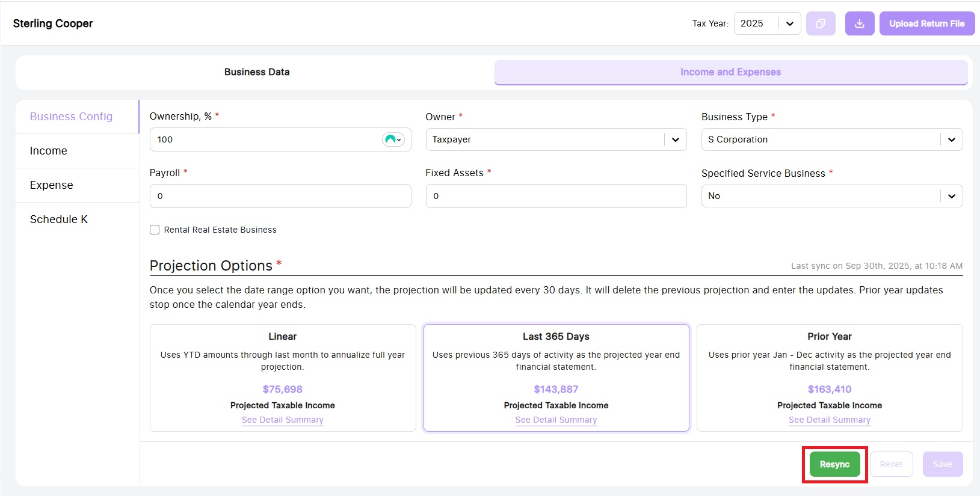Click the duplicate icon button beside Tax Year
Viewport: 980px width, 496px height.
point(820,23)
